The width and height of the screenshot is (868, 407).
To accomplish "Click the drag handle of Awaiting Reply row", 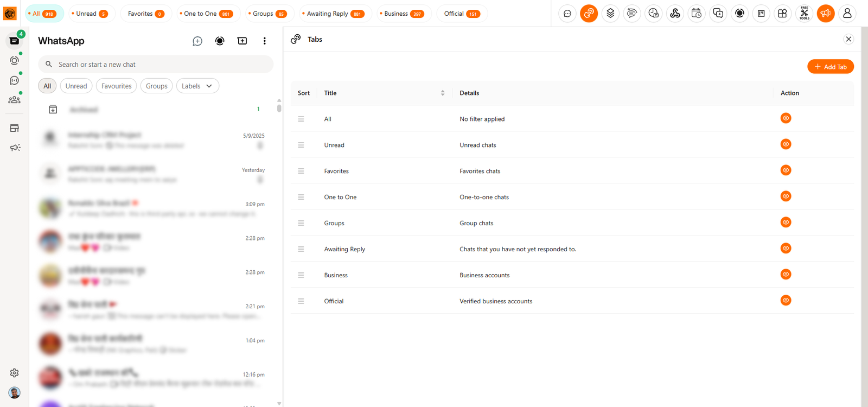I will 301,250.
